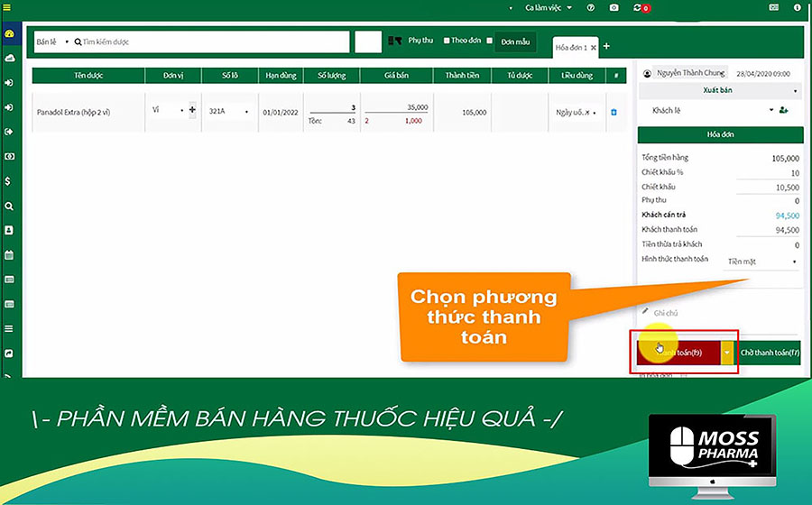812x505 pixels.
Task: Click the blue 94,500 Khách cần trả amount
Action: 787,216
